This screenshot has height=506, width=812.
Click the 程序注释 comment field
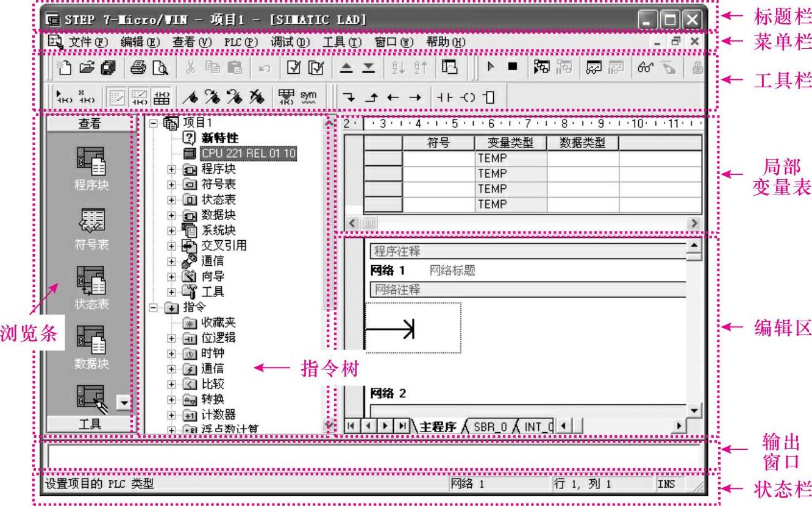tap(528, 251)
